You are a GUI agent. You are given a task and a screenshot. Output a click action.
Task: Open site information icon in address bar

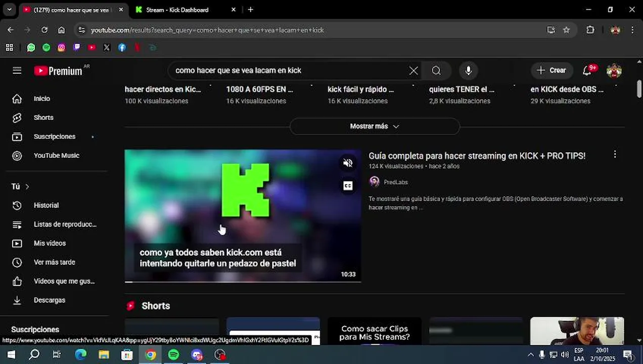[x=81, y=30]
